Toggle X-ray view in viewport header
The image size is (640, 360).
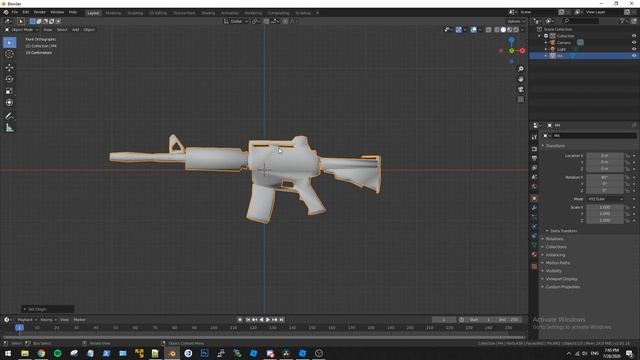[x=489, y=30]
